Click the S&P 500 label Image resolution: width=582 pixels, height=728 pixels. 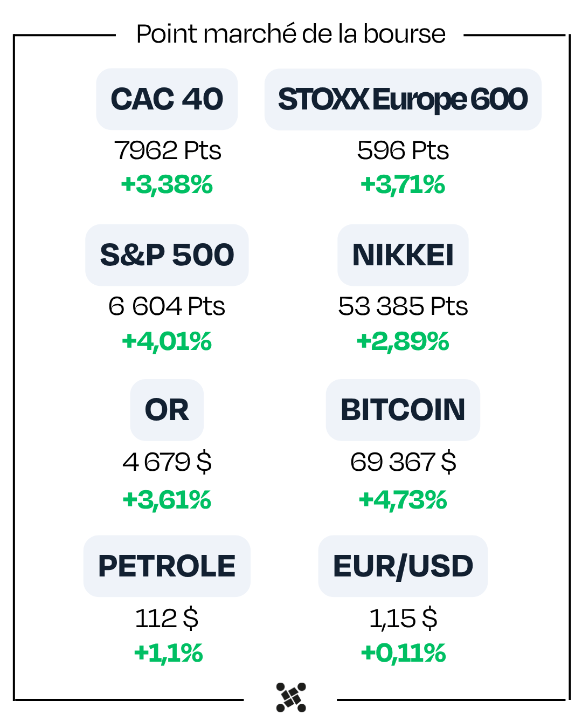(167, 255)
